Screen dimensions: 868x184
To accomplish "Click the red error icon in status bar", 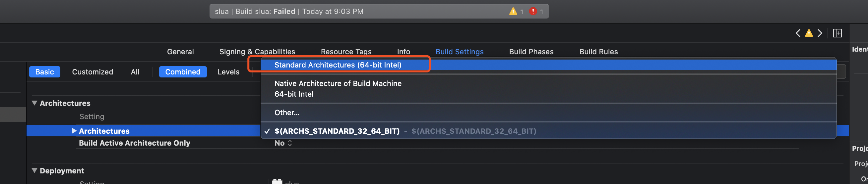I will tap(533, 12).
